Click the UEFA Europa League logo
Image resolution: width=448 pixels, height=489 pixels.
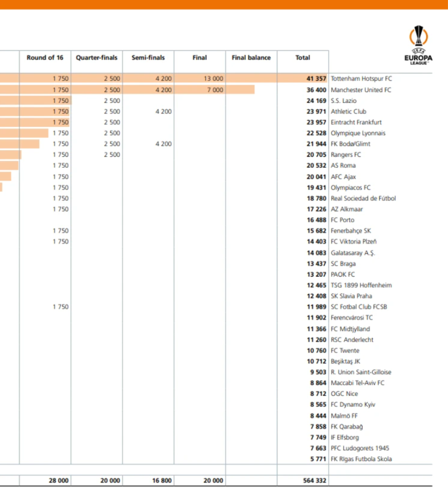418,45
